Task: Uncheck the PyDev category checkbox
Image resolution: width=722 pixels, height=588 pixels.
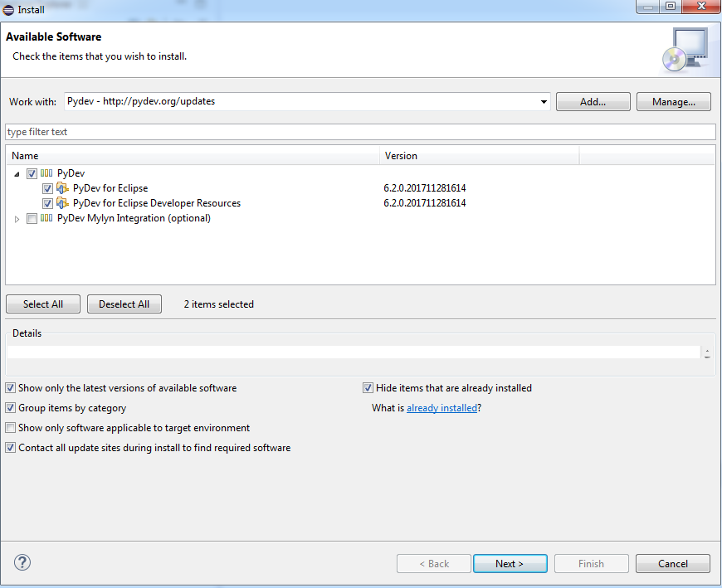Action: (32, 173)
